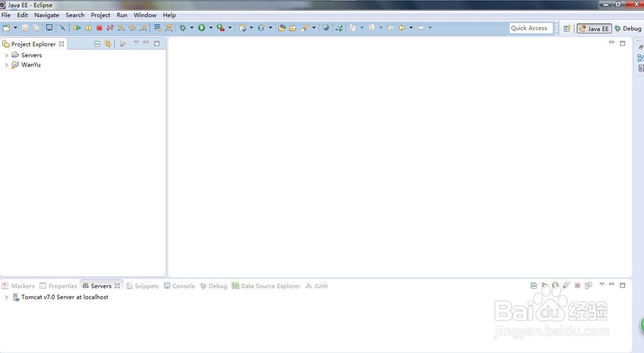Image resolution: width=644 pixels, height=353 pixels.
Task: Click the yellow Back navigation arrow
Action: point(402,28)
